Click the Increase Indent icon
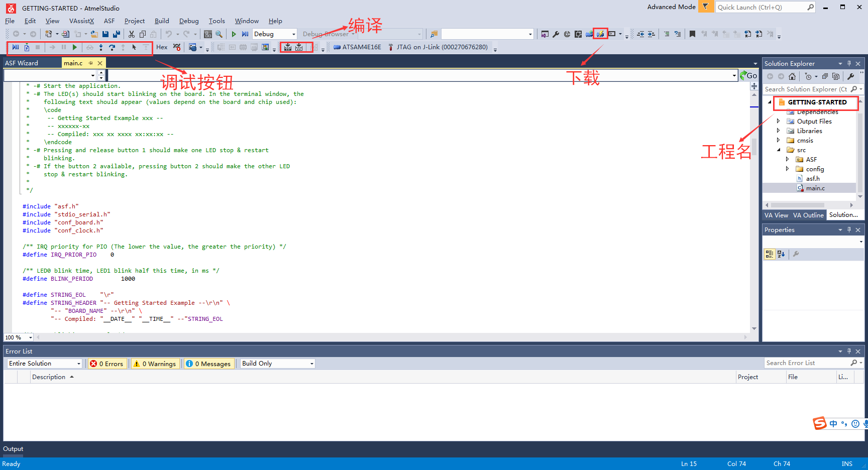The image size is (868, 470). point(652,34)
